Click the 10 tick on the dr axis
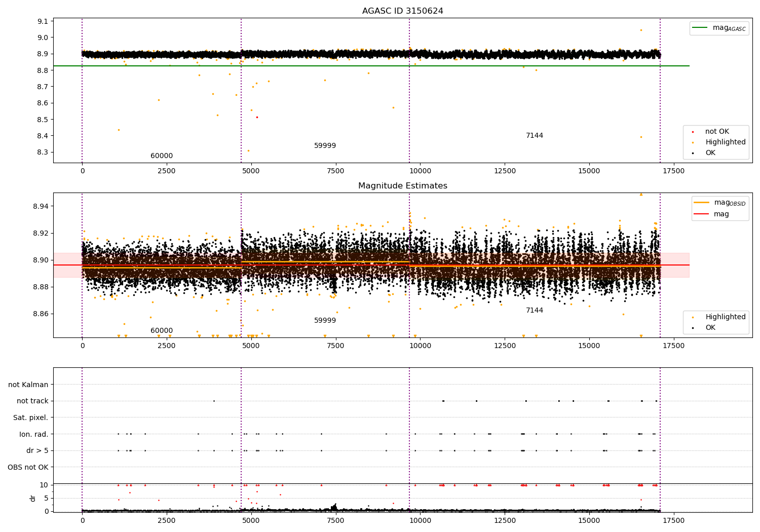 (44, 485)
